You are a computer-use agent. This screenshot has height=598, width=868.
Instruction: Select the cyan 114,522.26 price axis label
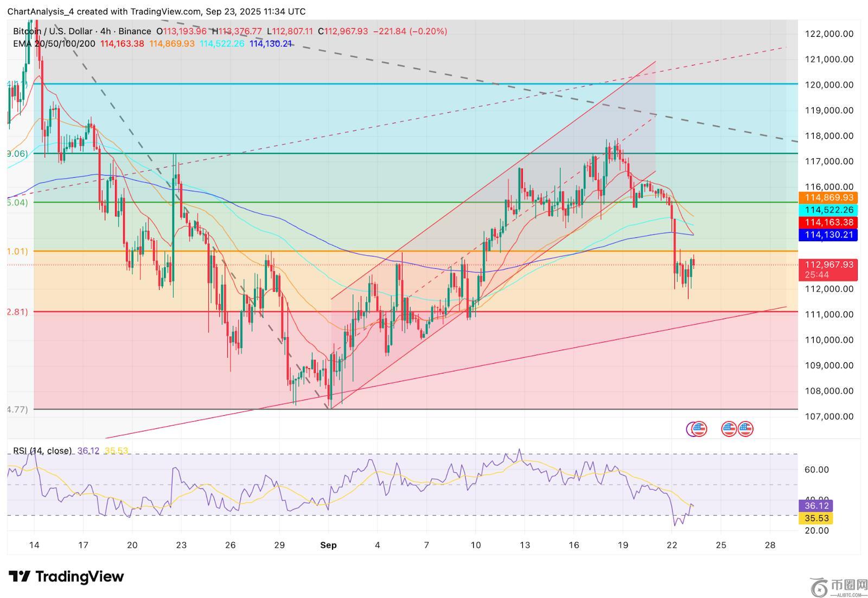pos(828,210)
